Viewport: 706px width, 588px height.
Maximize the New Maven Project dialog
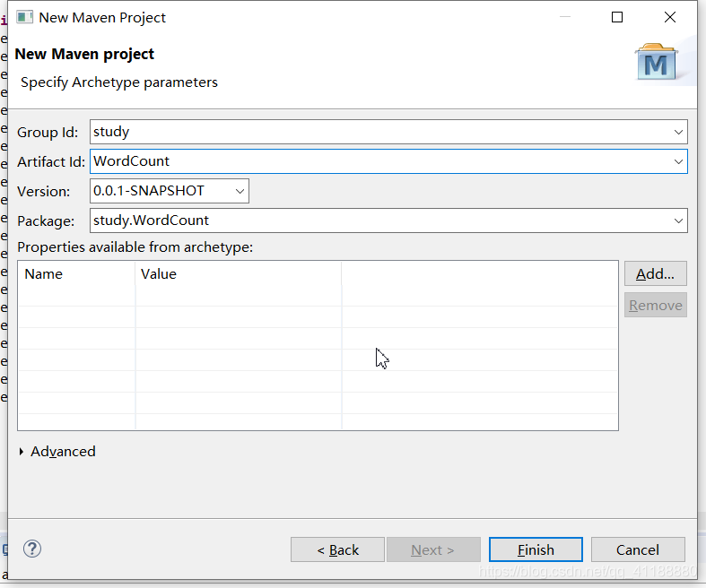point(617,18)
